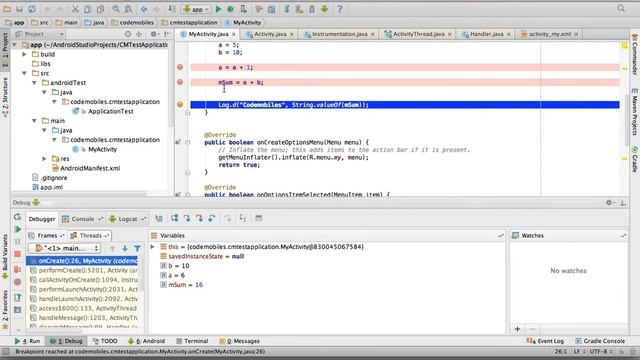Collapse the src folder in project tree
The image size is (640, 360).
click(x=24, y=73)
